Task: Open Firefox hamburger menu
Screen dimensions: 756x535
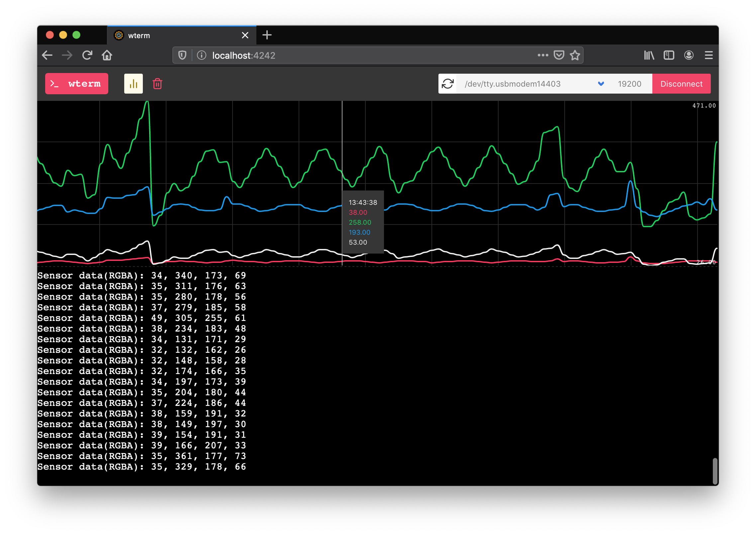Action: click(x=709, y=55)
